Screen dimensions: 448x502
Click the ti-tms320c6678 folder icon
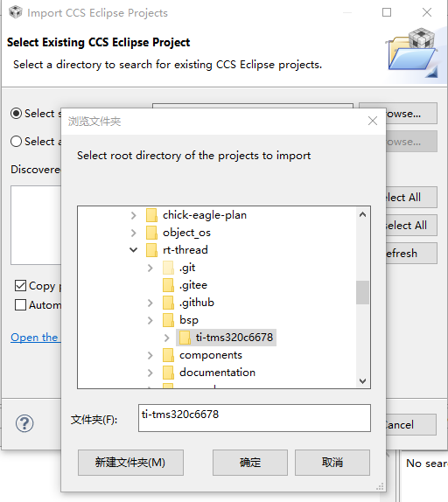pos(185,338)
